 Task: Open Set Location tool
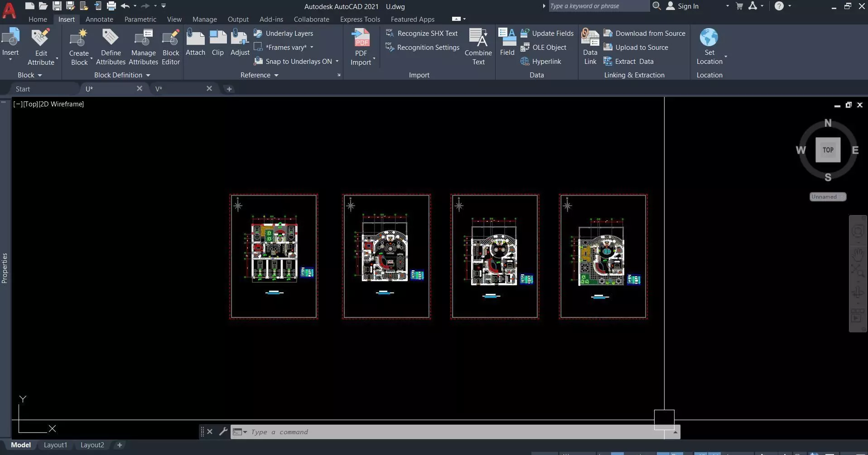pyautogui.click(x=709, y=47)
